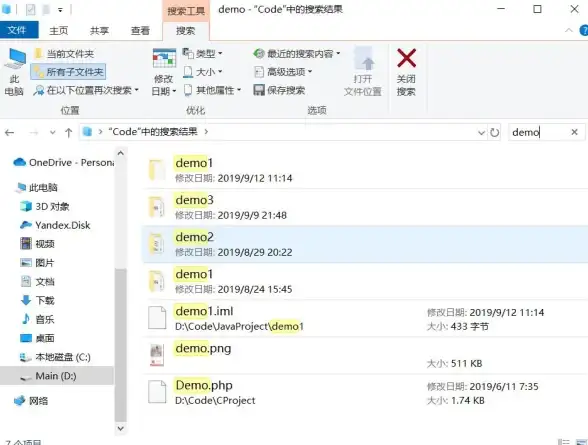The width and height of the screenshot is (588, 445).
Task: Open 音乐 folder in navigation pane
Action: pyautogui.click(x=38, y=319)
